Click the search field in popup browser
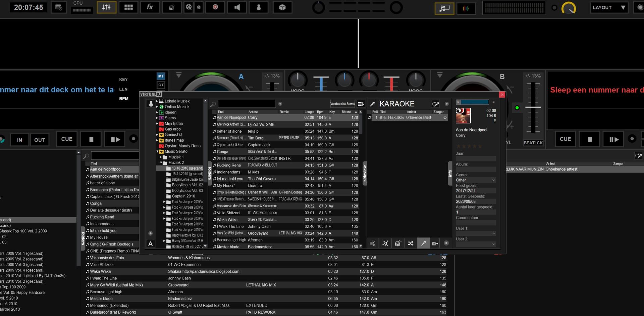Screen dimensions: 644x316 (247, 104)
